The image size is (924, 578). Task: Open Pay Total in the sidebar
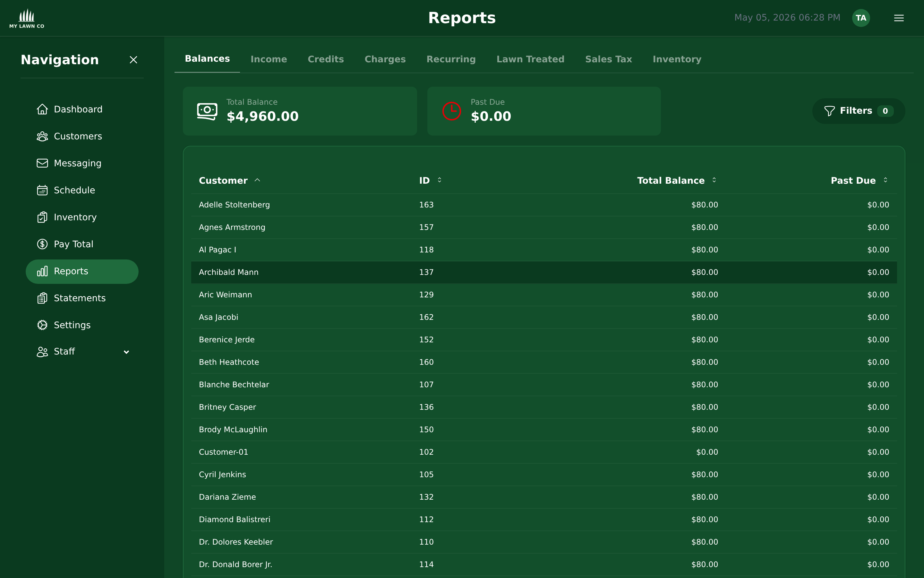click(x=82, y=244)
